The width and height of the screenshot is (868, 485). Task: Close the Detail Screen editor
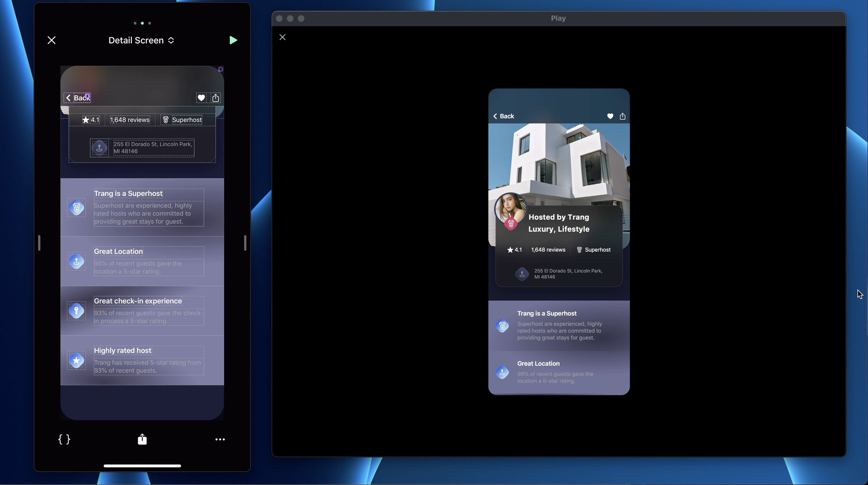[x=51, y=40]
